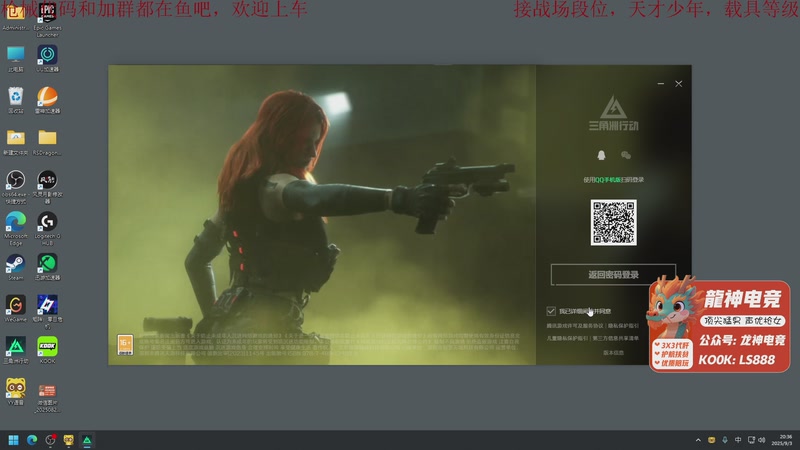Click the 返回密码登录 button
The width and height of the screenshot is (800, 450).
(x=613, y=274)
